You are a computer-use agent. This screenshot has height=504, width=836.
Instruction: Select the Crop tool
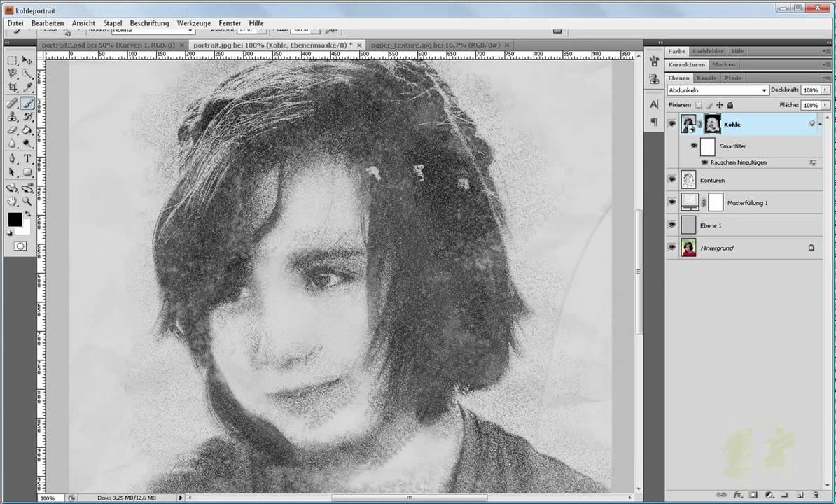(13, 87)
